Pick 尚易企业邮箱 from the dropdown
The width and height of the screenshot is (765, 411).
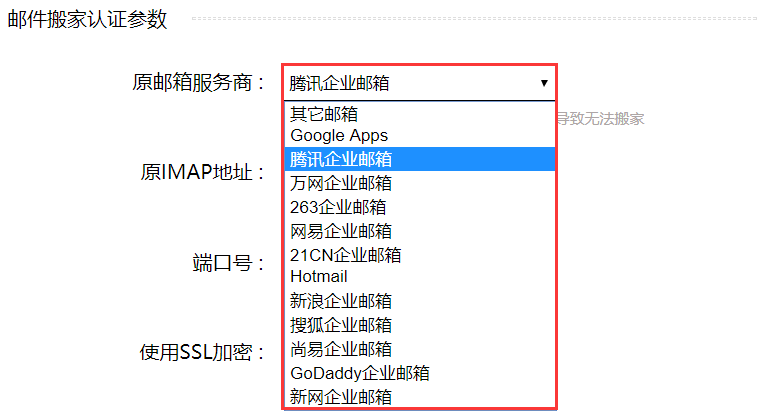click(x=340, y=349)
